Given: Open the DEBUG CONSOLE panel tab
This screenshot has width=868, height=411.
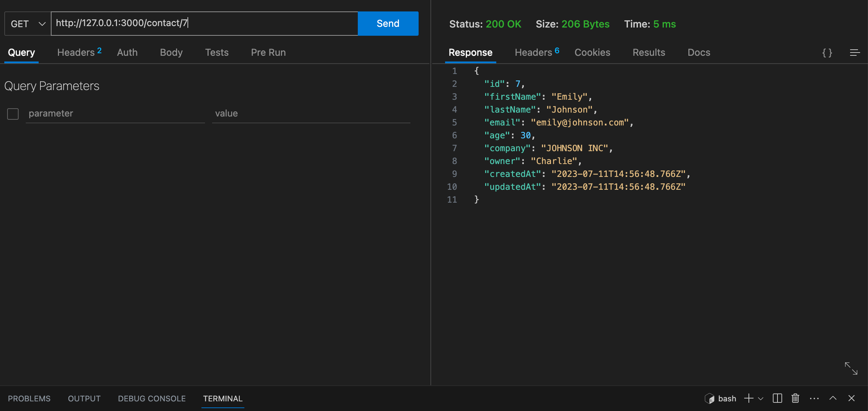Looking at the screenshot, I should [x=152, y=398].
